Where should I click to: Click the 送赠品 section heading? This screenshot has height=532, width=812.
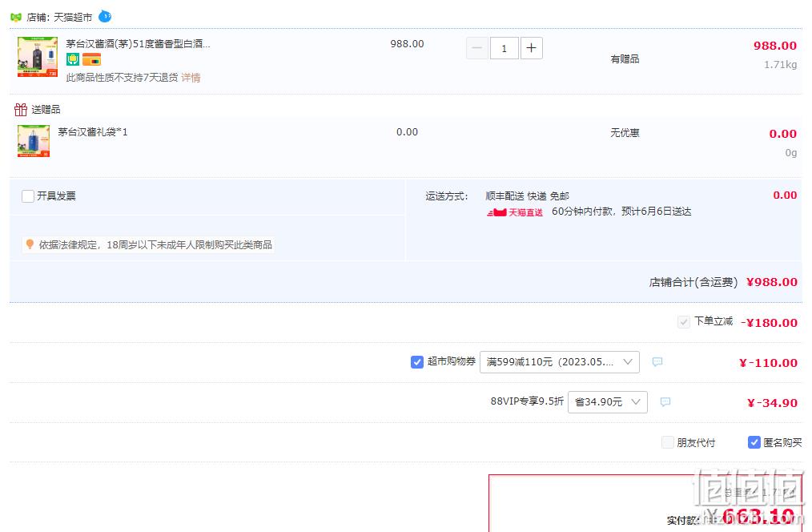click(46, 109)
